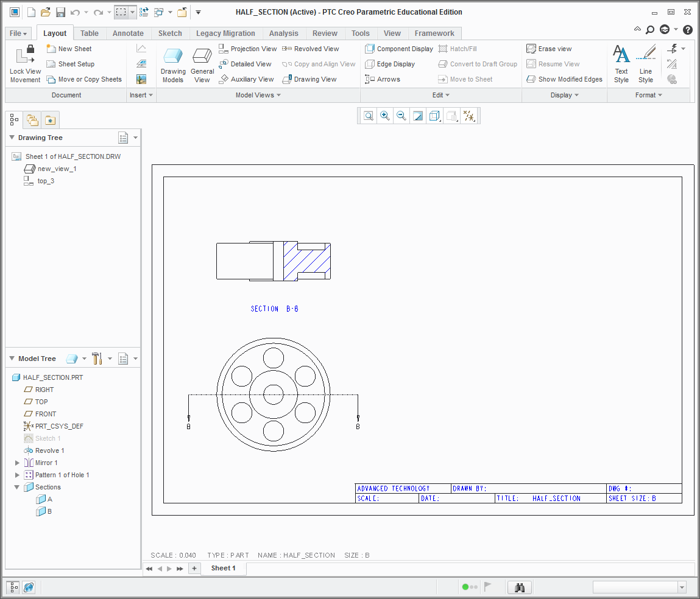Image resolution: width=700 pixels, height=599 pixels.
Task: Open Component Display
Action: pos(398,49)
